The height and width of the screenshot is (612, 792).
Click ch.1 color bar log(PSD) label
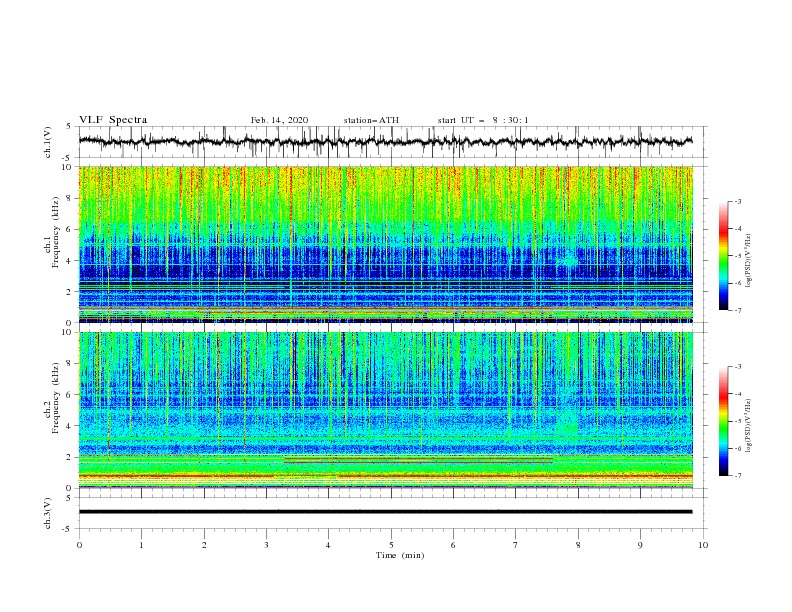coord(748,261)
